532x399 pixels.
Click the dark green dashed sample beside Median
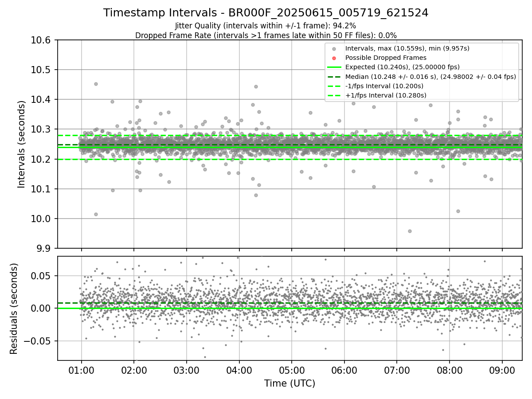(x=334, y=76)
